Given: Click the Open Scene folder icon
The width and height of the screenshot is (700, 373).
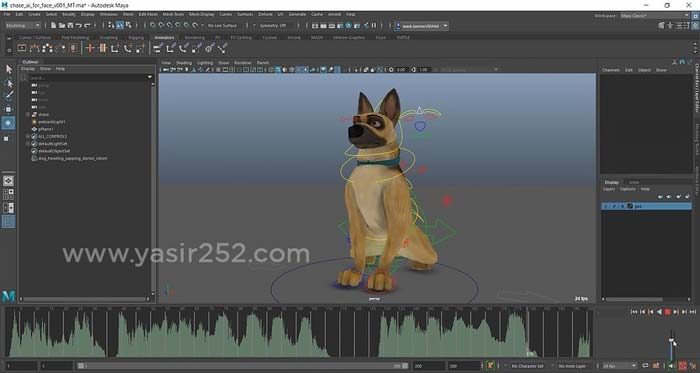Looking at the screenshot, I should point(62,25).
